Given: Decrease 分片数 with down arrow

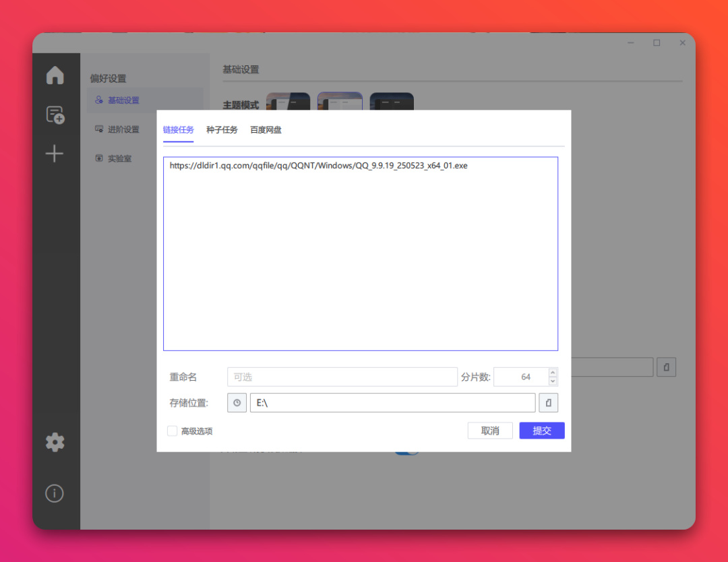Looking at the screenshot, I should point(553,381).
